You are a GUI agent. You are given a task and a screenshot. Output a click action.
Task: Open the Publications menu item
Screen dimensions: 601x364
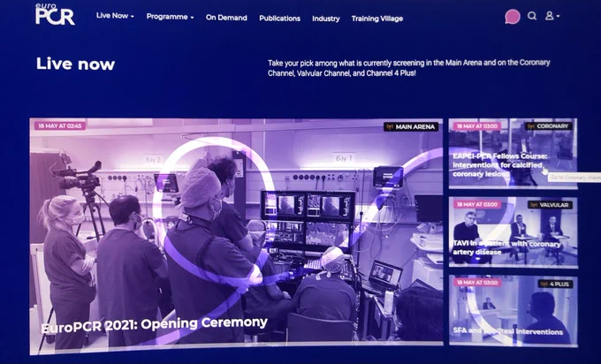tap(279, 19)
